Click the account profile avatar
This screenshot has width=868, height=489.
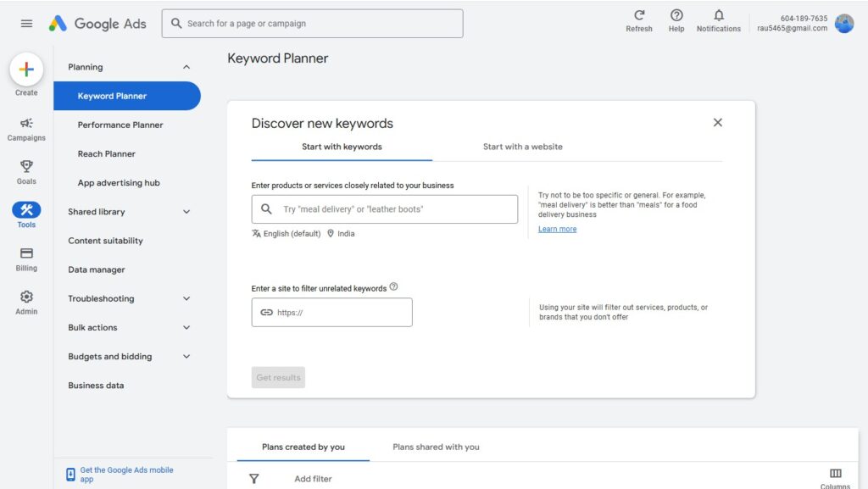coord(844,23)
